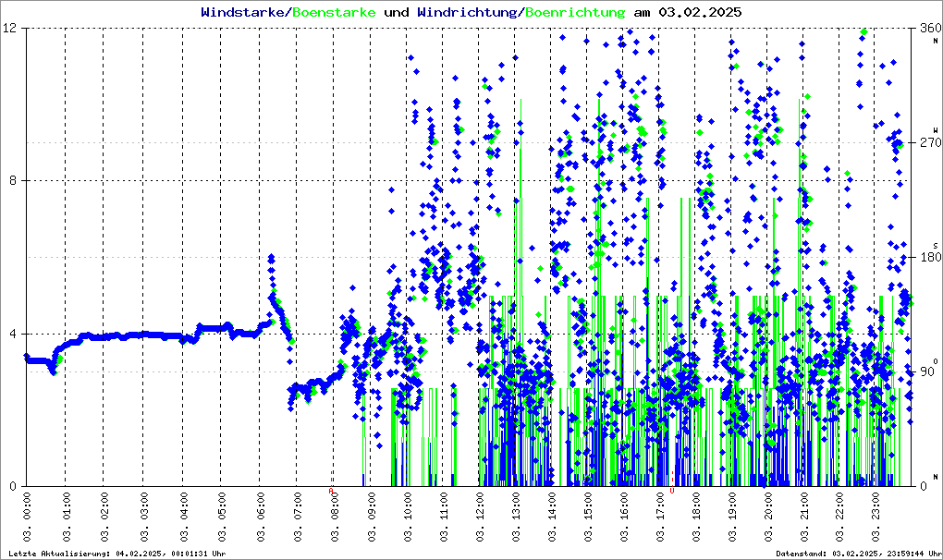Click right axis value '360'
The width and height of the screenshot is (943, 560).
[x=930, y=28]
